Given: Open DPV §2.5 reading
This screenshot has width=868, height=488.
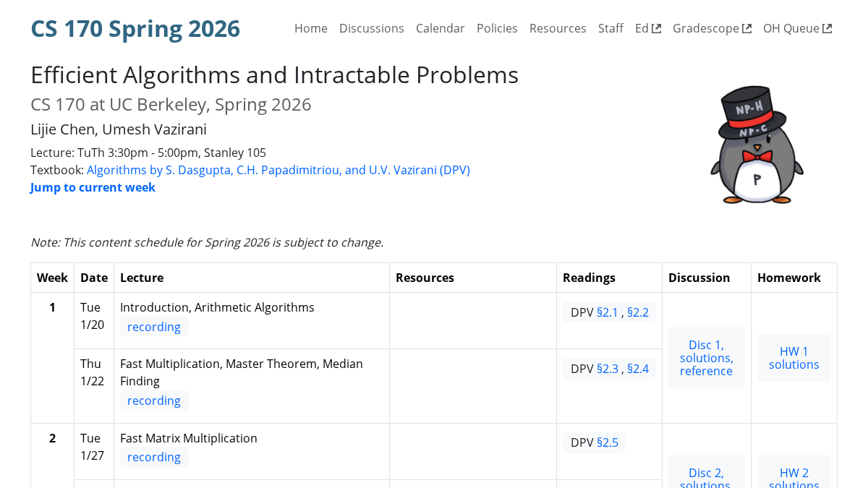Looking at the screenshot, I should (x=608, y=442).
